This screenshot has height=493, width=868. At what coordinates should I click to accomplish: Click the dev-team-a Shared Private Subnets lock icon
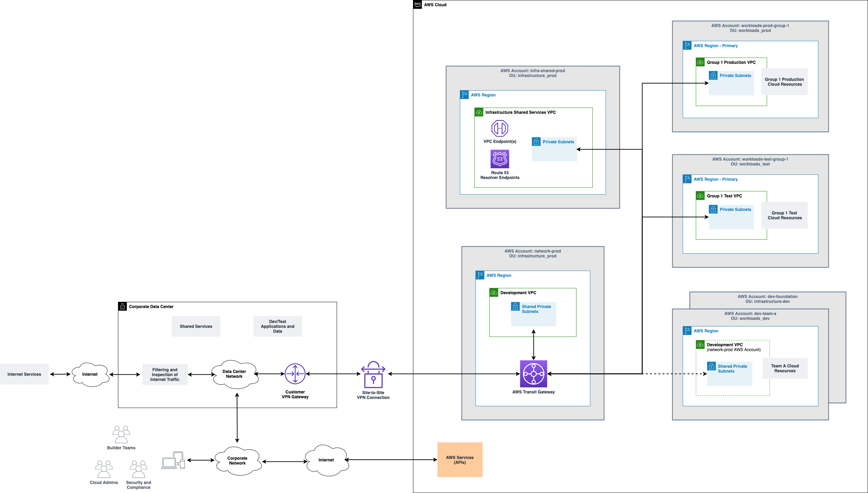pos(711,366)
